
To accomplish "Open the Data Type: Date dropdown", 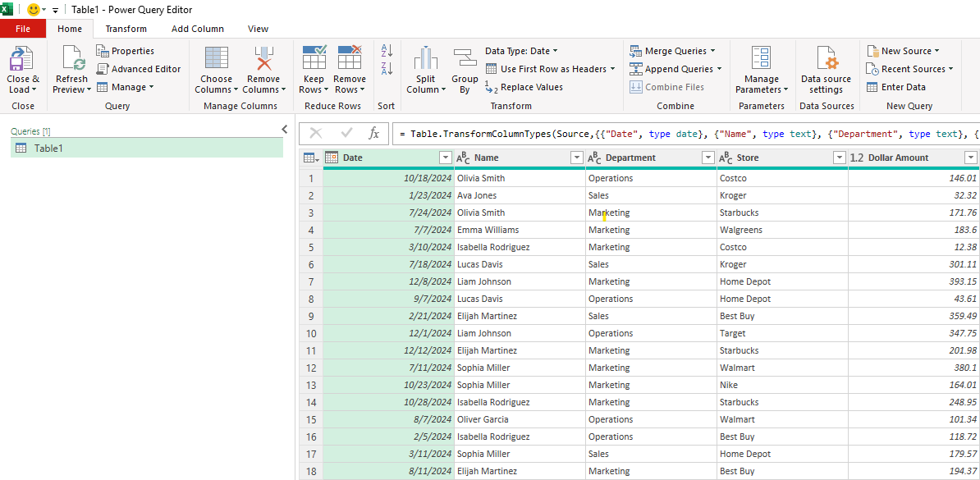I will (x=521, y=51).
